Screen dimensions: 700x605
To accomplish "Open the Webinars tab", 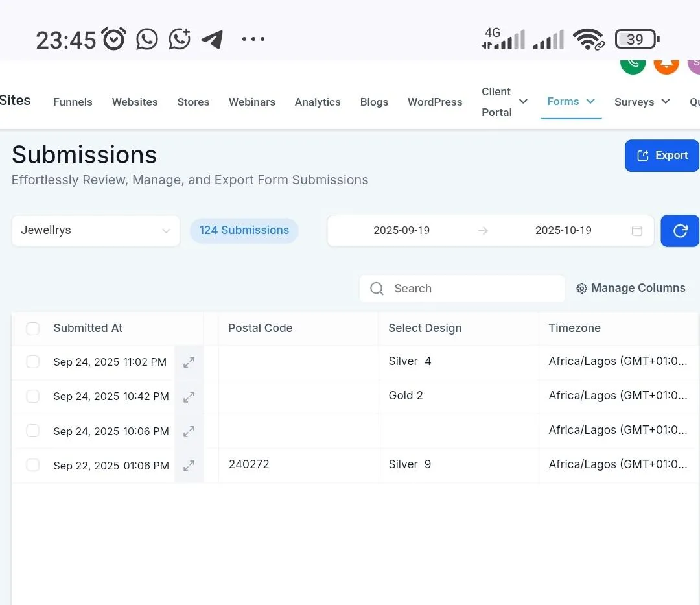I will [251, 102].
